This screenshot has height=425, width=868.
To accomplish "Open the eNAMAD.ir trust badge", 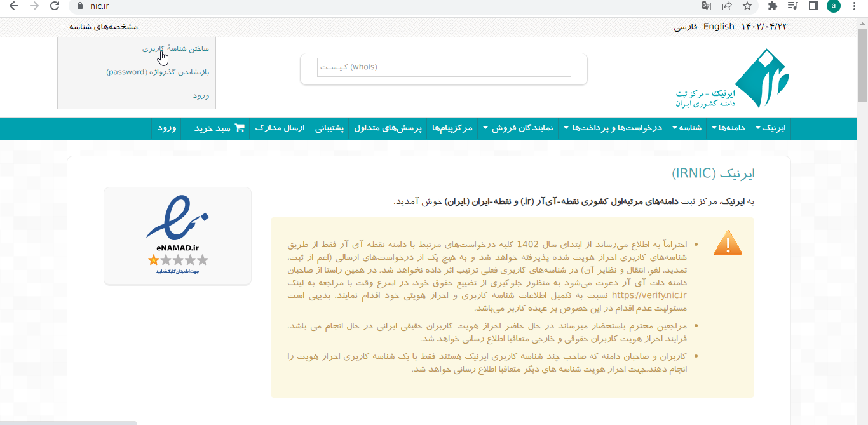I will [x=177, y=236].
